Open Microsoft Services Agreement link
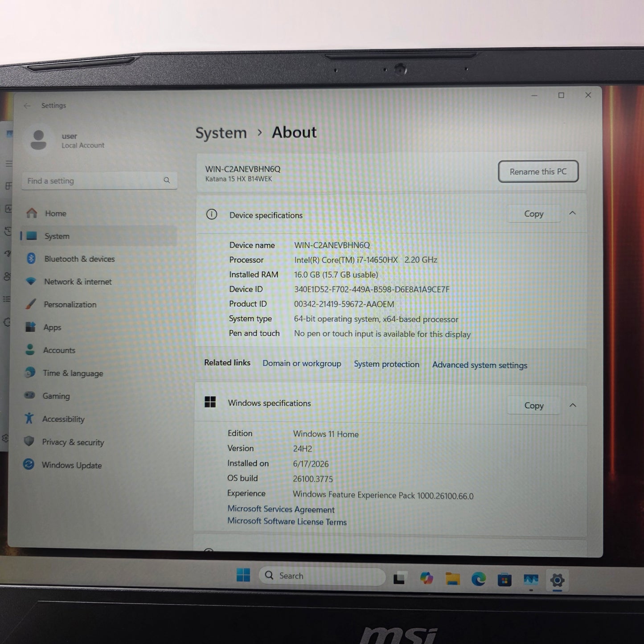This screenshot has width=644, height=644. click(281, 509)
